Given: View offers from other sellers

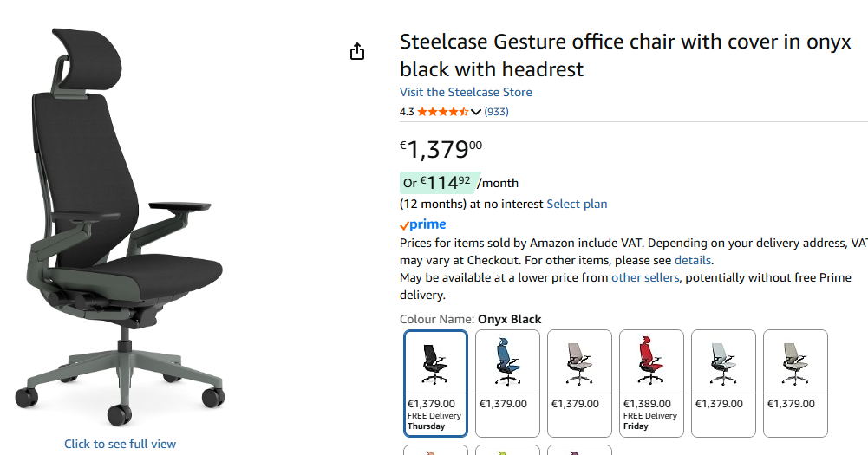Looking at the screenshot, I should (645, 277).
